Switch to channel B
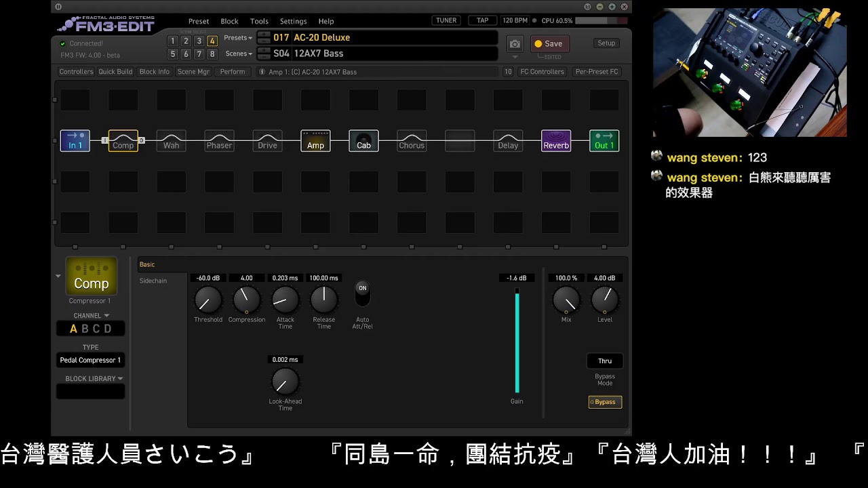The height and width of the screenshot is (488, 868). (85, 329)
